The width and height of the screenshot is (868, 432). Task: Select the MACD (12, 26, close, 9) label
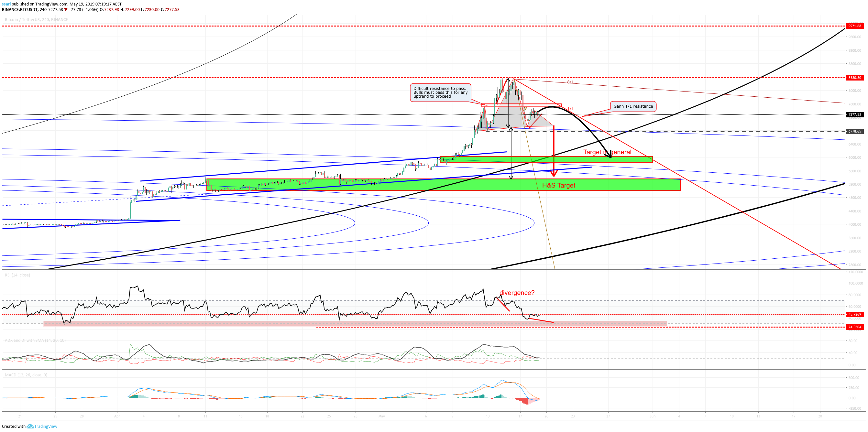click(26, 375)
